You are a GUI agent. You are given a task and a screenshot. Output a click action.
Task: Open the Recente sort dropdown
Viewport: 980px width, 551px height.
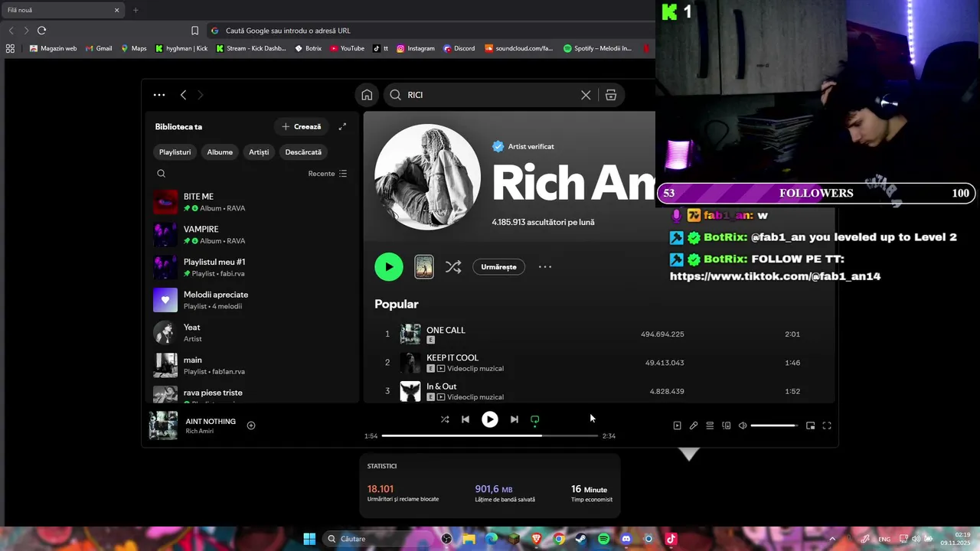coord(328,174)
